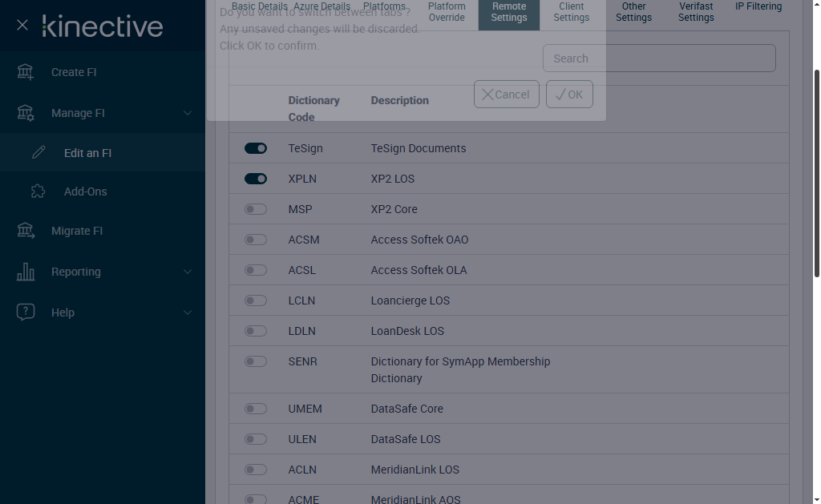This screenshot has height=504, width=821.
Task: Disable the TeSign dictionary toggle
Action: [x=256, y=148]
